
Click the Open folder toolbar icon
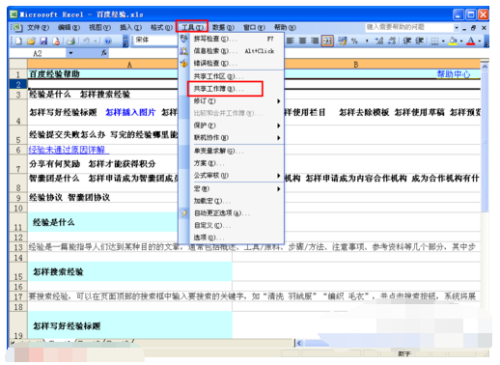point(31,41)
